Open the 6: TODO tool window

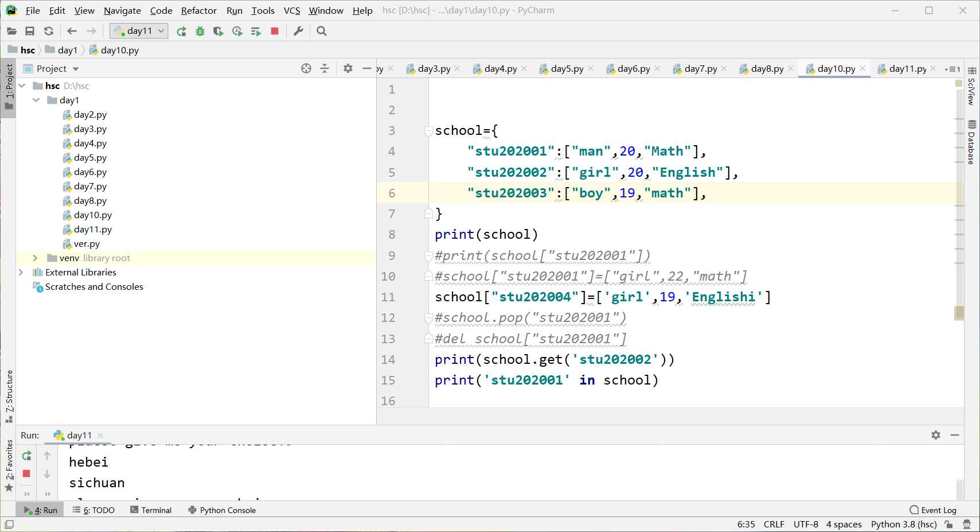tap(93, 510)
